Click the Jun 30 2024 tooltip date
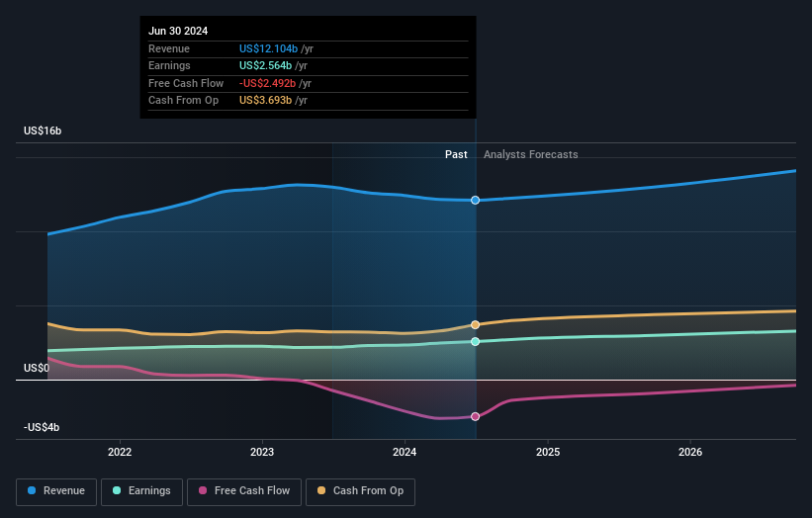812x518 pixels. pyautogui.click(x=178, y=31)
